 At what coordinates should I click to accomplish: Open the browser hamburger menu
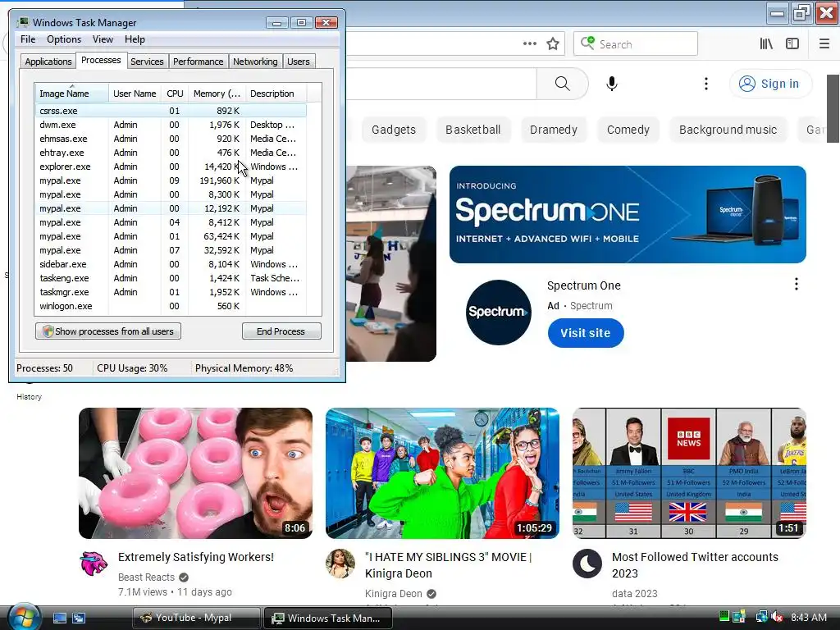pos(824,44)
